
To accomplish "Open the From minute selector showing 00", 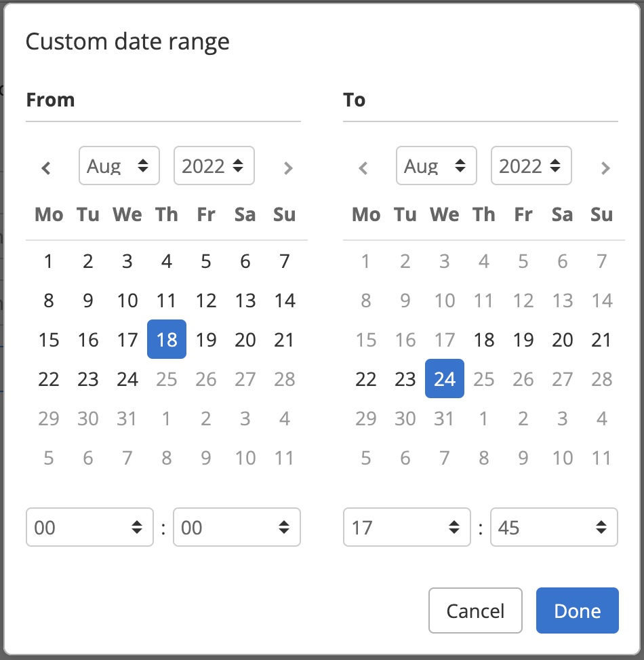I will 237,527.
